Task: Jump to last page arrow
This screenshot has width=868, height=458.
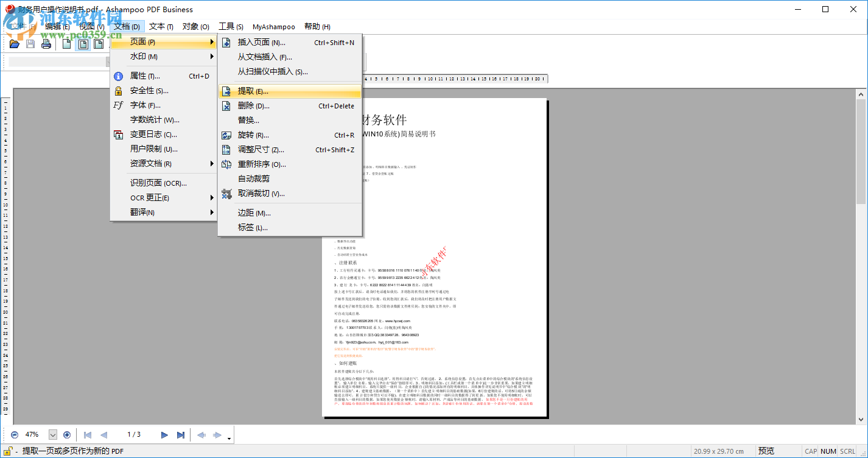Action: tap(180, 435)
